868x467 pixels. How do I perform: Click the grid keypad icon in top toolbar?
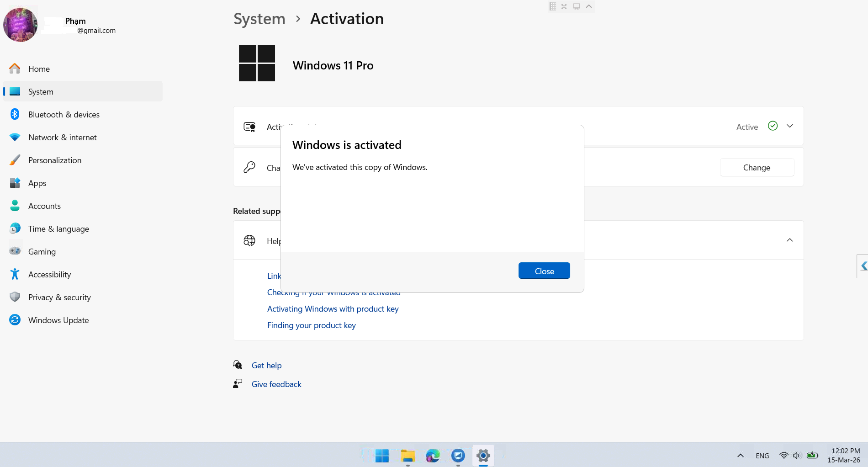(x=553, y=6)
